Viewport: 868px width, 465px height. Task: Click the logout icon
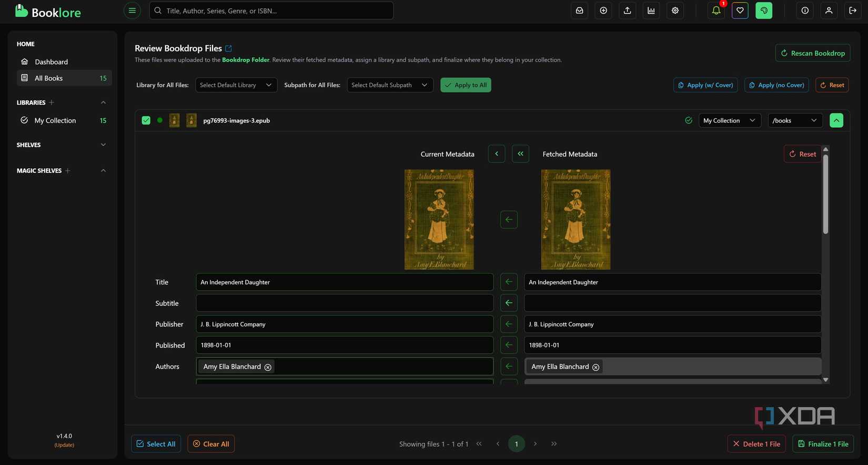point(853,11)
